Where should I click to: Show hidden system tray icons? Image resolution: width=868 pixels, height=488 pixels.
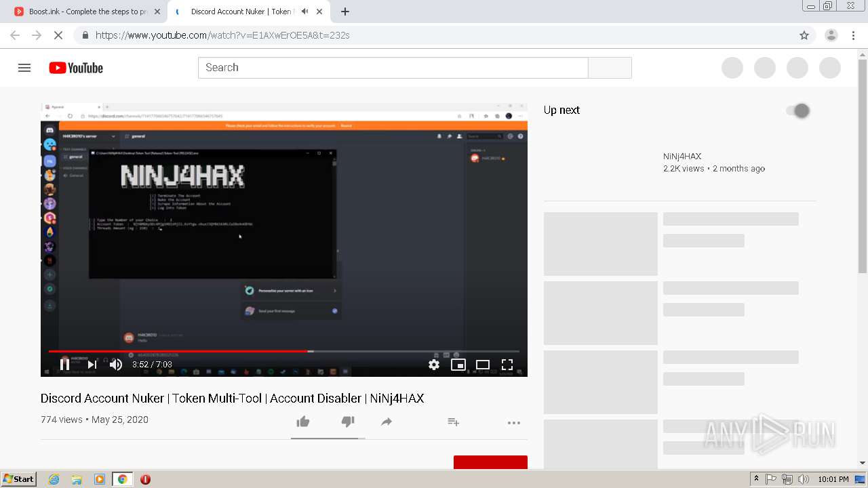(x=756, y=479)
